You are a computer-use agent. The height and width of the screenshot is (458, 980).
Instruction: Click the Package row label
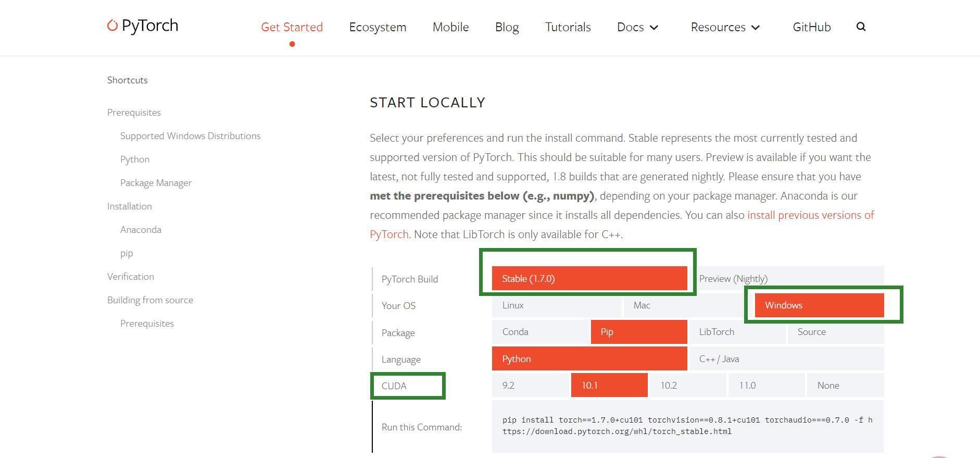pyautogui.click(x=398, y=333)
